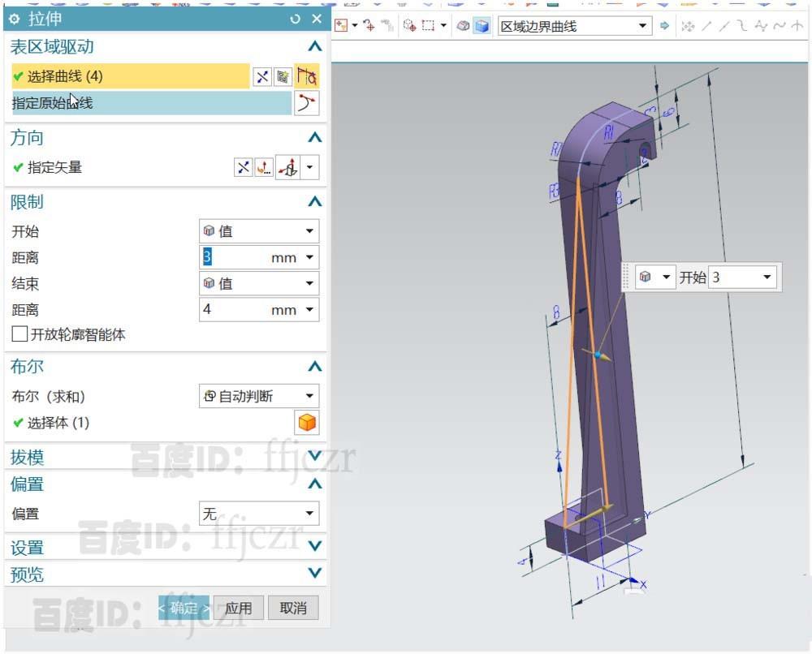Image resolution: width=812 pixels, height=654 pixels.
Task: Open the 偏置 dropdown showing 无
Action: point(258,513)
